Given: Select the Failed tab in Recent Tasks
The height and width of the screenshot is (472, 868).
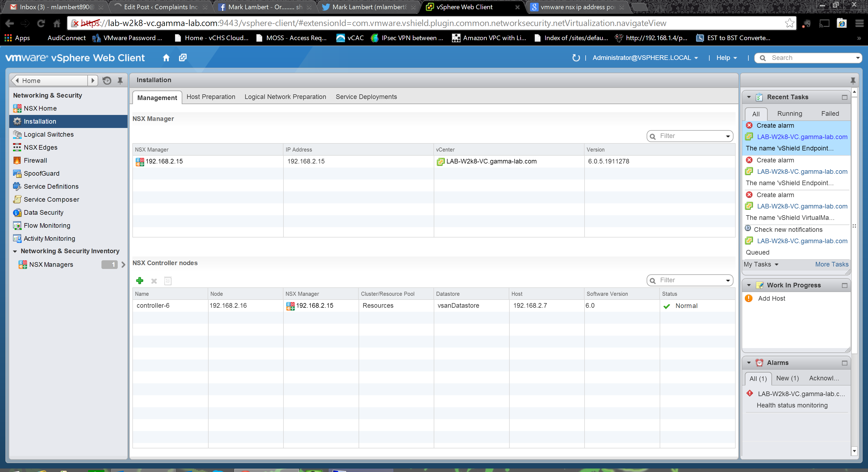Looking at the screenshot, I should click(x=829, y=113).
